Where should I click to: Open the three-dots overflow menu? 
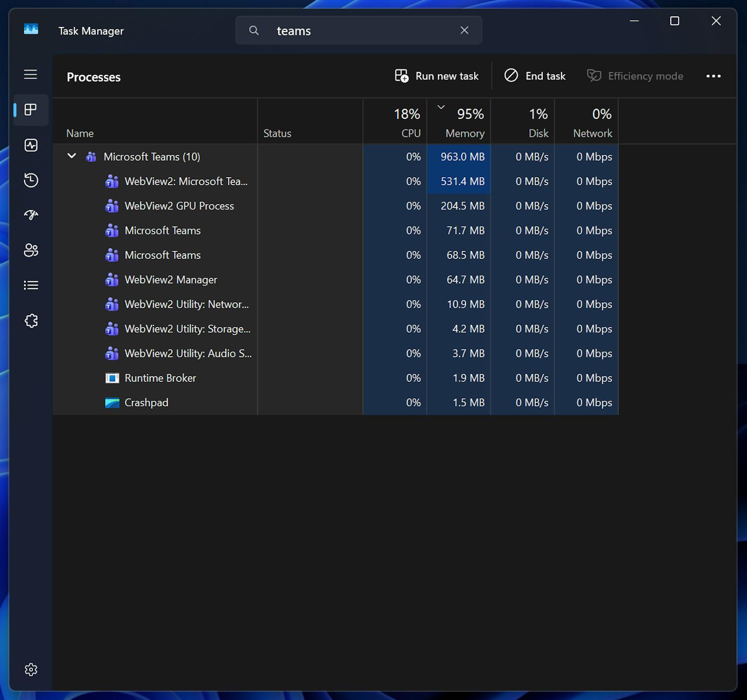coord(714,76)
